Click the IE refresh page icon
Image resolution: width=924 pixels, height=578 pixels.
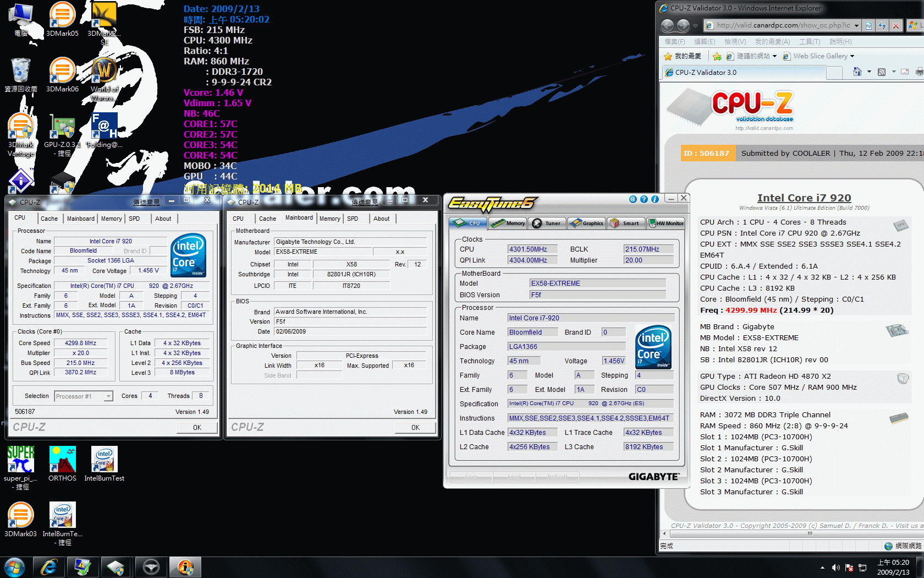coord(882,25)
